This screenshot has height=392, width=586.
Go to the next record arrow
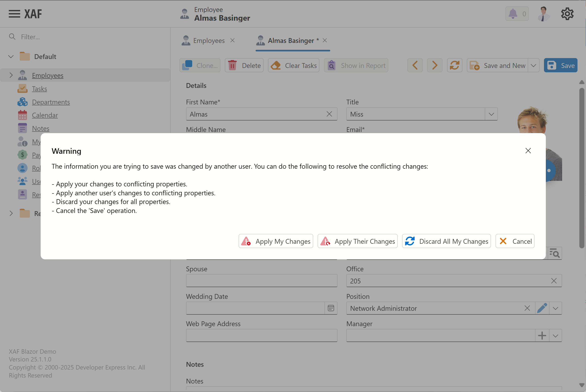pos(435,65)
